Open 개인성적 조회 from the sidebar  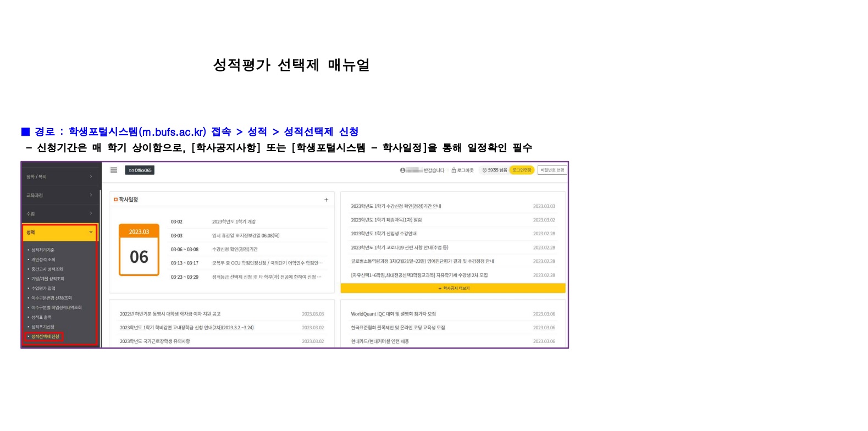(x=43, y=259)
